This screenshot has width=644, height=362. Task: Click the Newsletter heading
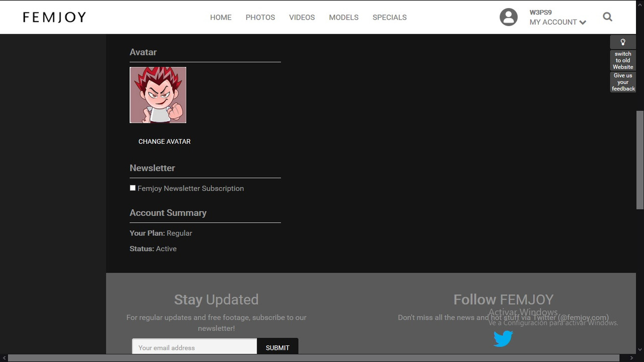pyautogui.click(x=152, y=168)
